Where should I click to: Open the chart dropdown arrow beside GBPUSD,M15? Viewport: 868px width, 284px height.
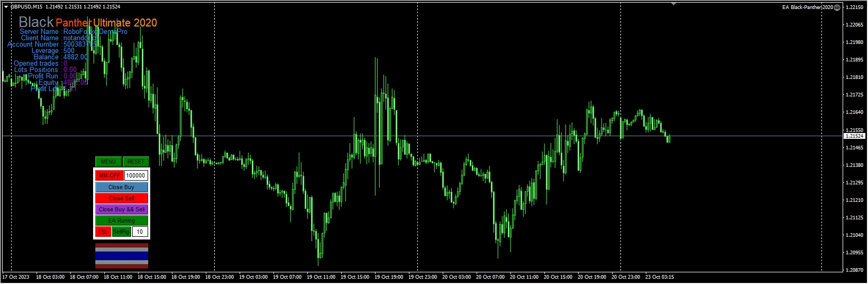pyautogui.click(x=6, y=7)
